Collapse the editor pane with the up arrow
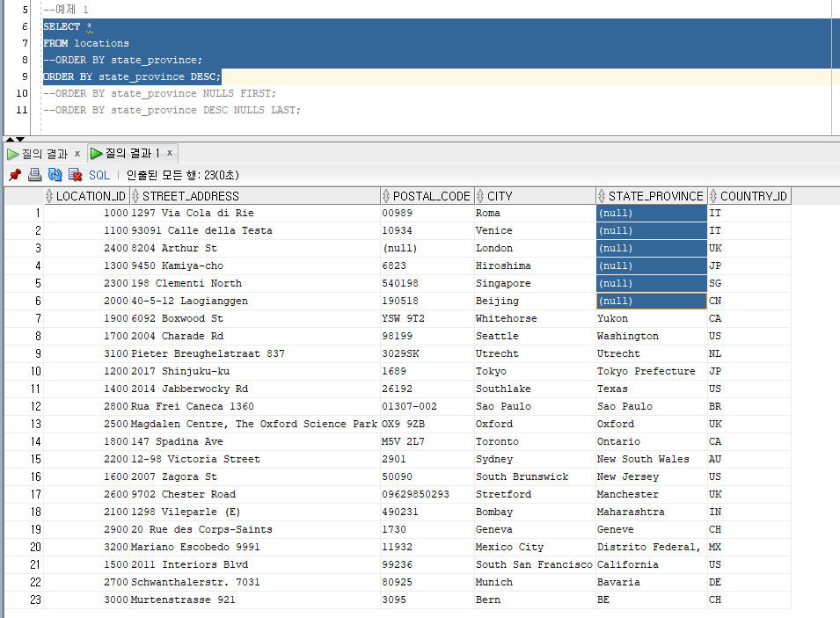This screenshot has width=840, height=618. tap(10, 139)
